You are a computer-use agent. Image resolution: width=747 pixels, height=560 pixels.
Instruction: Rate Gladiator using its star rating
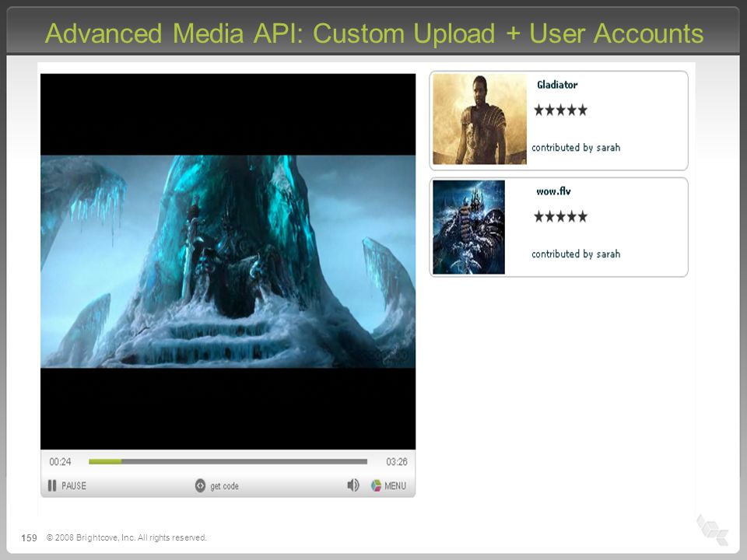(x=561, y=110)
